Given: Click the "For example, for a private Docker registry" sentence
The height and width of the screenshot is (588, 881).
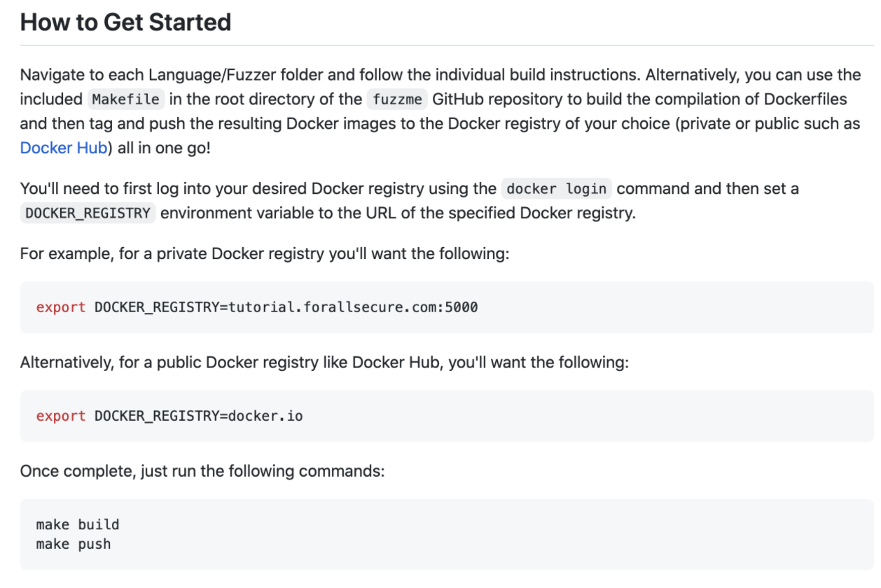Looking at the screenshot, I should click(264, 253).
